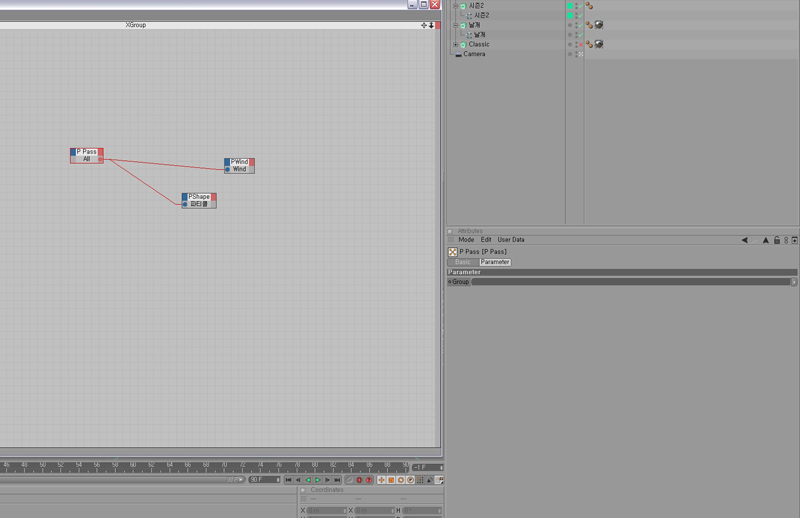The height and width of the screenshot is (518, 800).
Task: Click the P Pass red output port
Action: (101, 159)
